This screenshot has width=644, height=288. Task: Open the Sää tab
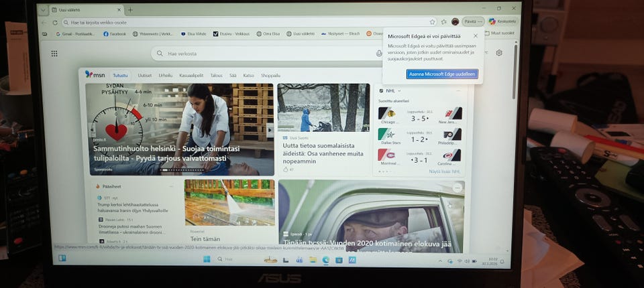pyautogui.click(x=233, y=76)
